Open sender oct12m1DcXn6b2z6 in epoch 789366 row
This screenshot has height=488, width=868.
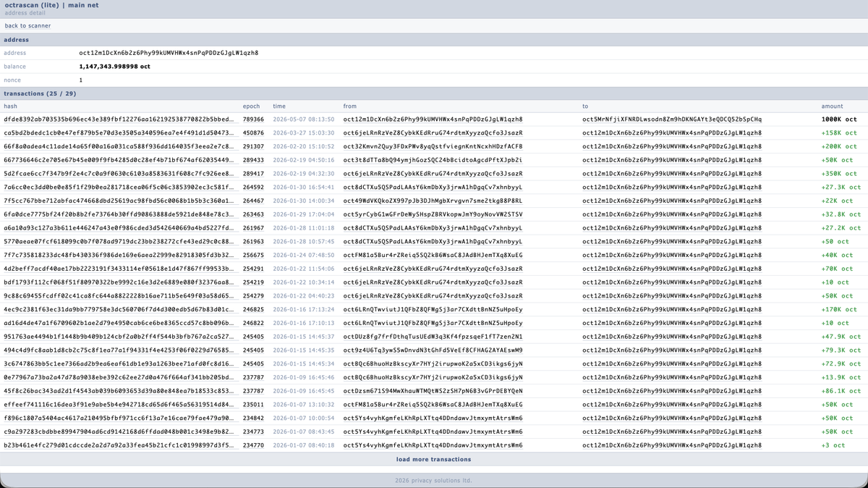433,119
